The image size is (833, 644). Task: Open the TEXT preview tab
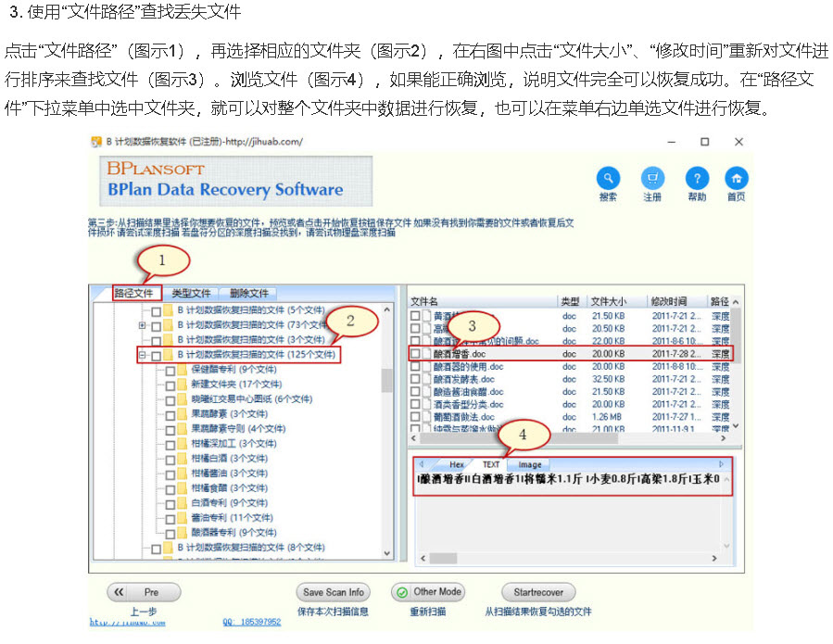(x=491, y=465)
